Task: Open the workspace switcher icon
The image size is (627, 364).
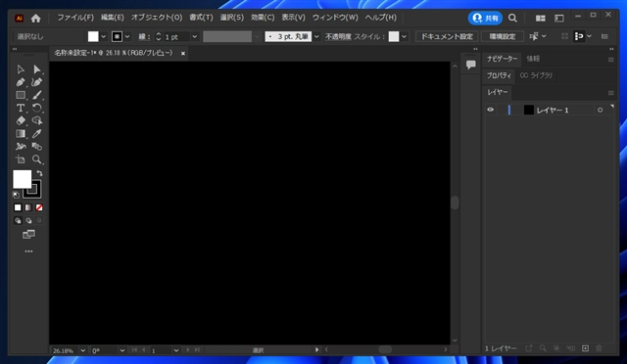Action: pos(559,18)
